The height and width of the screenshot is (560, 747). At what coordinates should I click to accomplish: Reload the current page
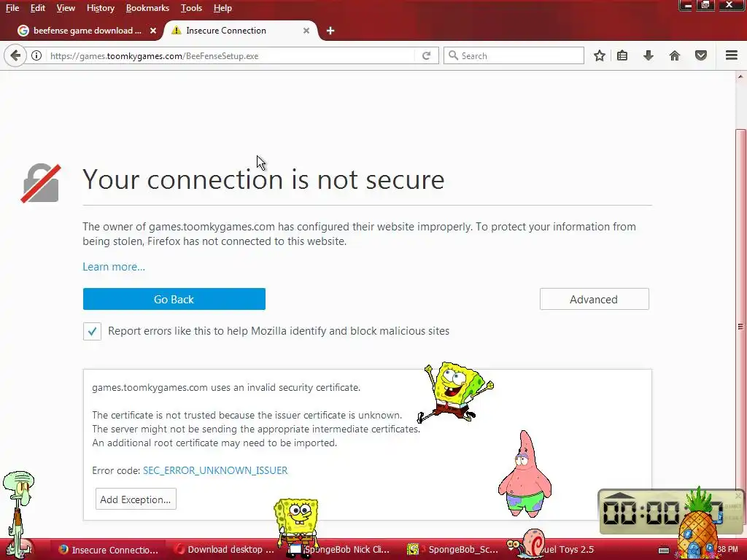pyautogui.click(x=426, y=55)
